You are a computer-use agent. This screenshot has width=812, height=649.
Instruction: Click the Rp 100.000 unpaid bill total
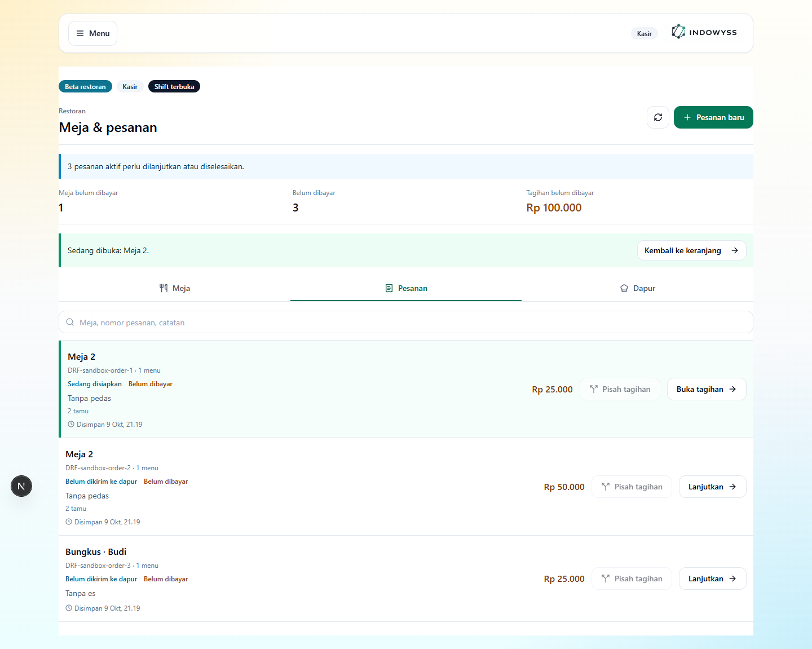(x=554, y=207)
